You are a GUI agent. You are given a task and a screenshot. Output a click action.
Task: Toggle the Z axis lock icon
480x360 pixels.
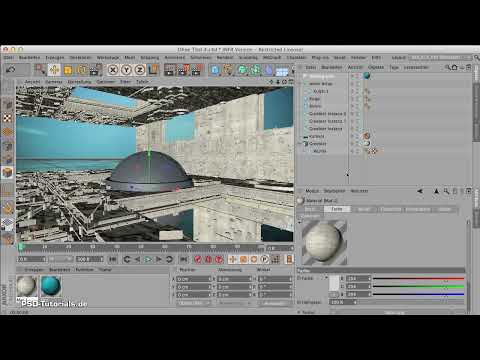(x=140, y=70)
